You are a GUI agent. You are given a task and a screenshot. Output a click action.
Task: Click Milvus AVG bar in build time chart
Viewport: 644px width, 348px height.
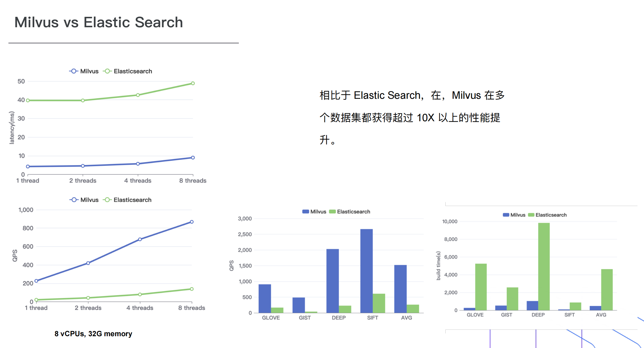[x=595, y=308]
